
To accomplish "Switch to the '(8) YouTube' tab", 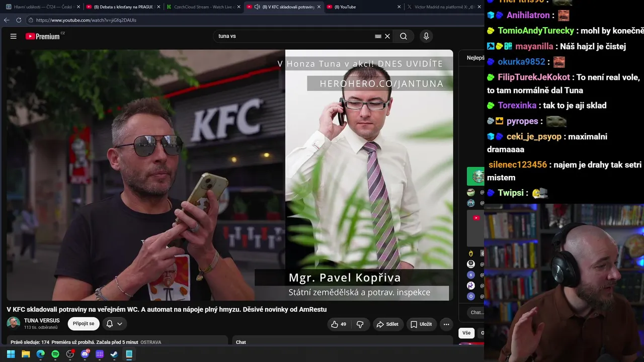I will 364,7.
